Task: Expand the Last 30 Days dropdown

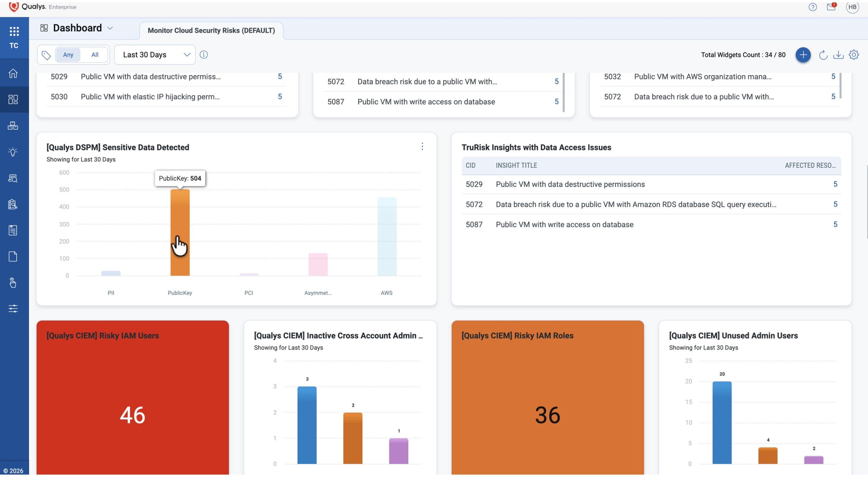Action: 155,55
